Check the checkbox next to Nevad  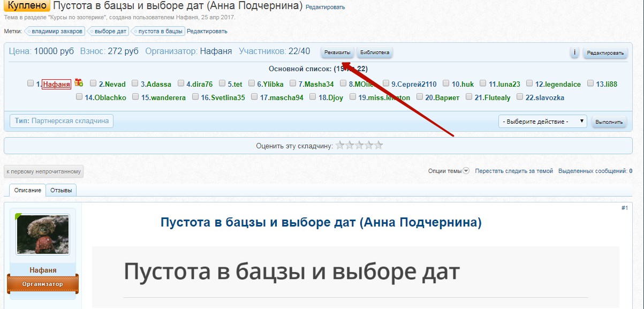pyautogui.click(x=93, y=84)
